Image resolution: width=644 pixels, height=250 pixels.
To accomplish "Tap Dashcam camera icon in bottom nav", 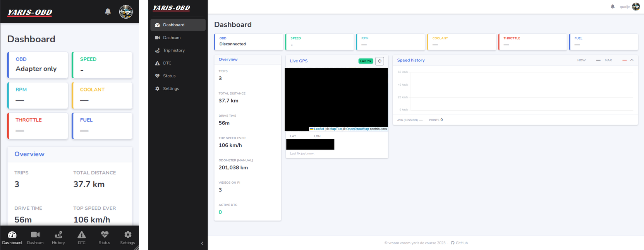I will [x=35, y=234].
